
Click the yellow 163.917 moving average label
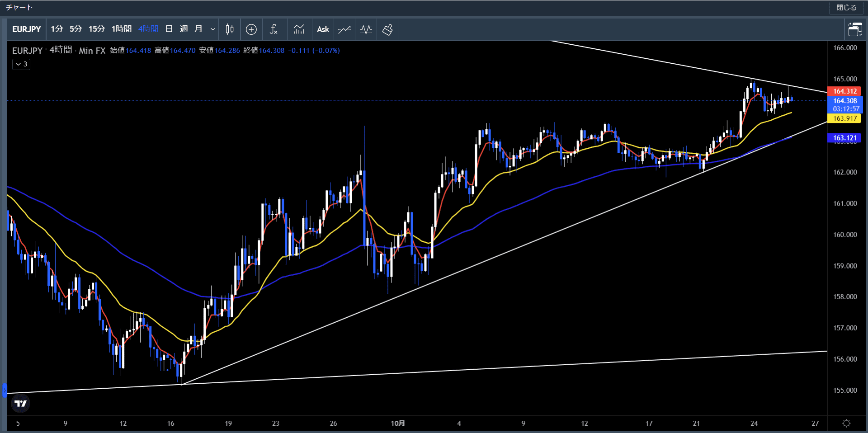844,118
